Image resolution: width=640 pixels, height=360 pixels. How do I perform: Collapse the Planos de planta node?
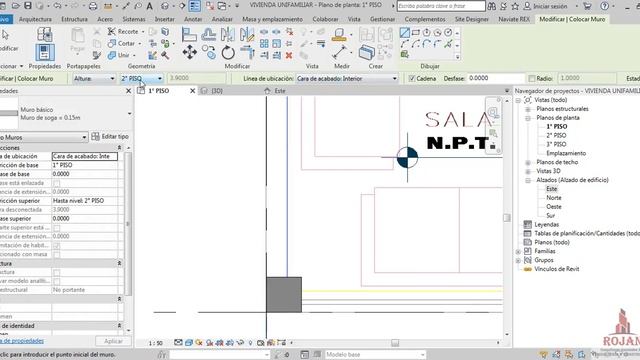click(528, 118)
